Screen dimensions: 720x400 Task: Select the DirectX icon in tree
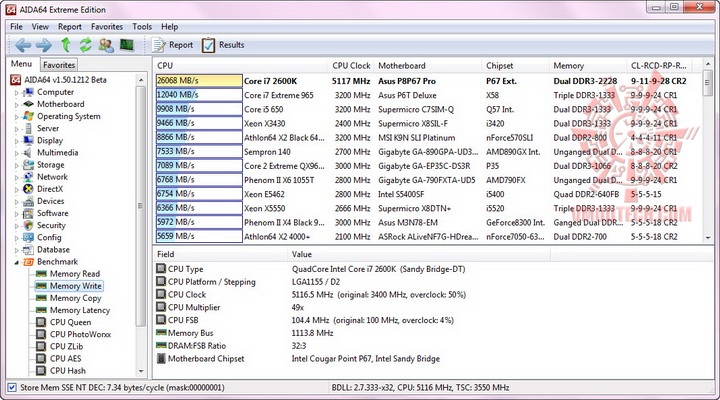pos(28,189)
